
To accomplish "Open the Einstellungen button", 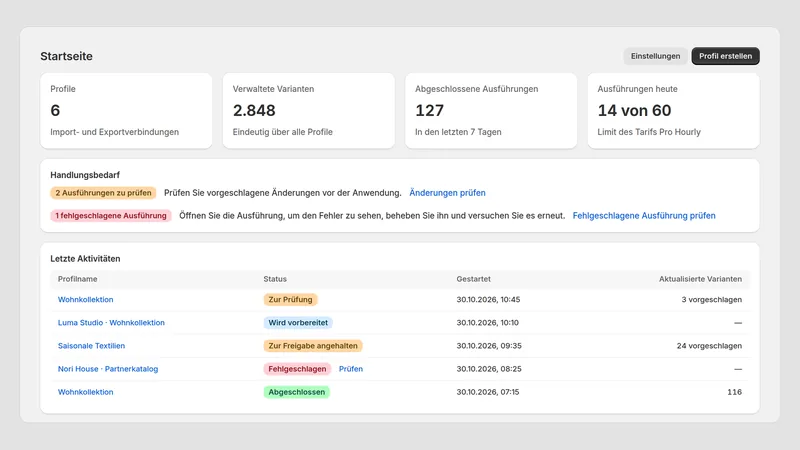I will coord(655,56).
